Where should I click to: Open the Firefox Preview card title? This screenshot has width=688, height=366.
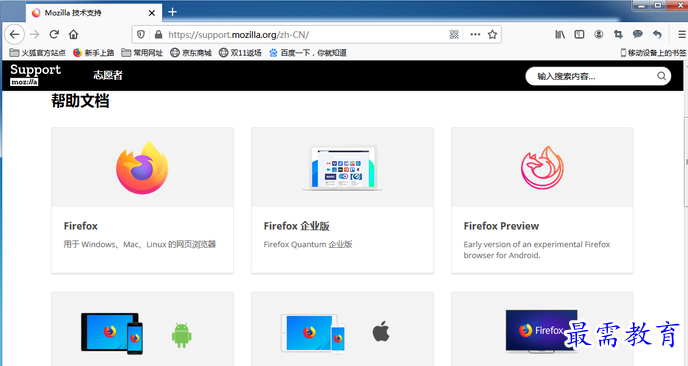click(x=501, y=226)
